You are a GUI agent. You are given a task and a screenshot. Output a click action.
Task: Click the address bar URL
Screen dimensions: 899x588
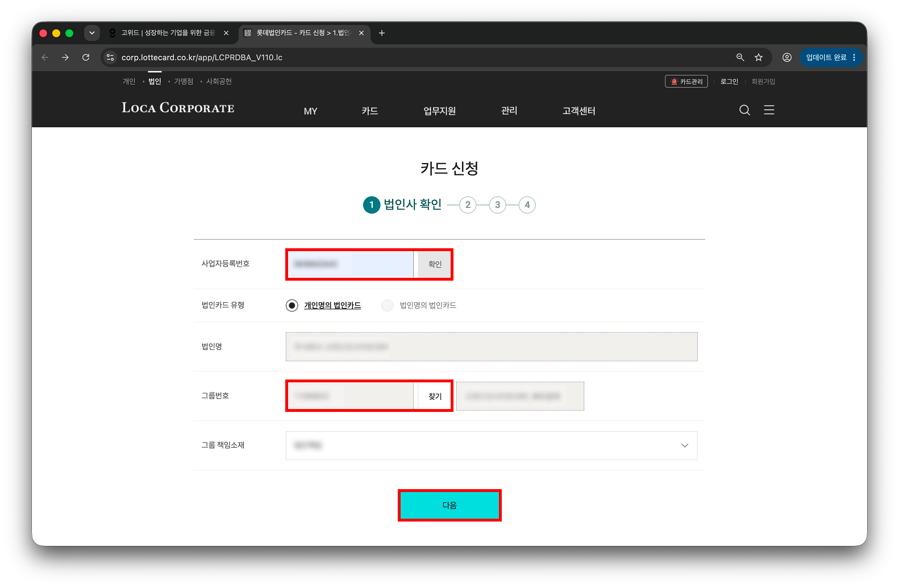202,57
